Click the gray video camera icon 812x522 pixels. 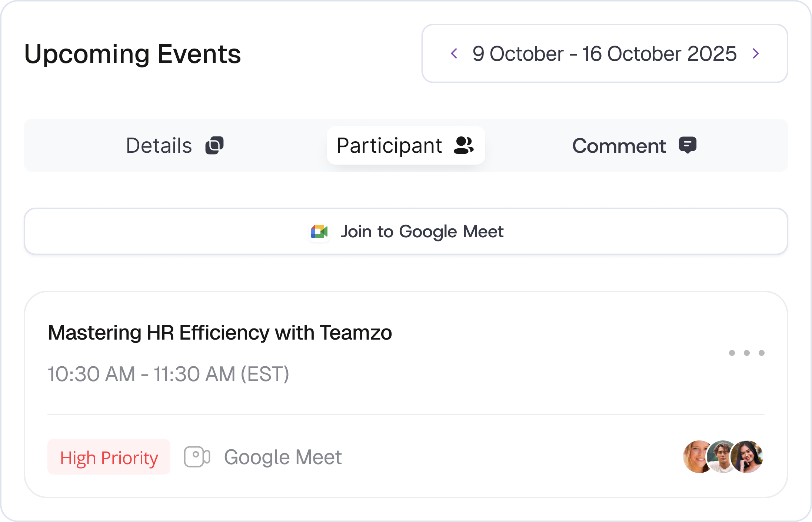click(x=197, y=457)
